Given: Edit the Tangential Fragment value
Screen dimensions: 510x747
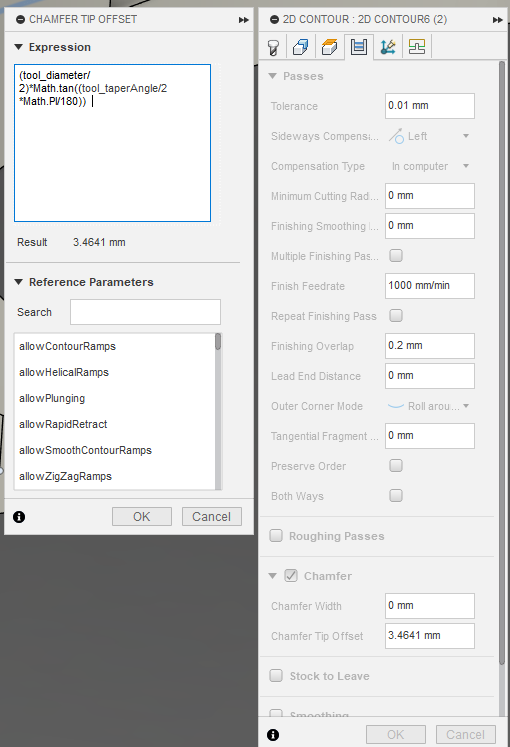Looking at the screenshot, I should [430, 436].
